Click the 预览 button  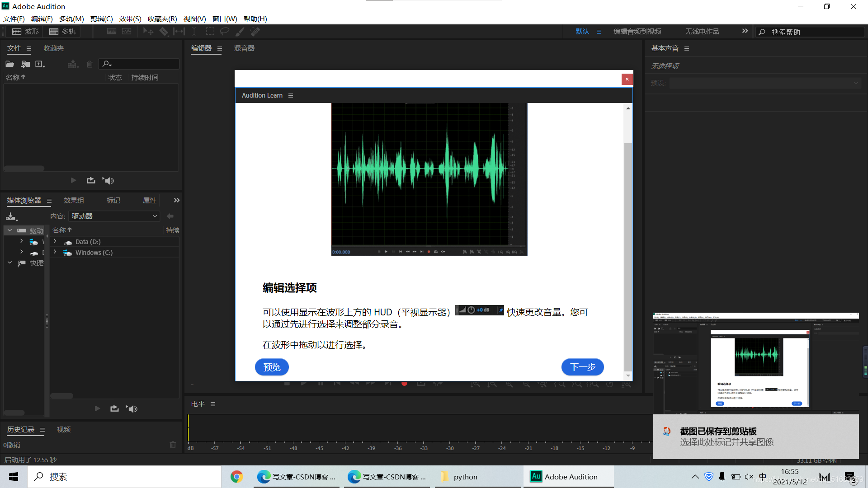(272, 367)
